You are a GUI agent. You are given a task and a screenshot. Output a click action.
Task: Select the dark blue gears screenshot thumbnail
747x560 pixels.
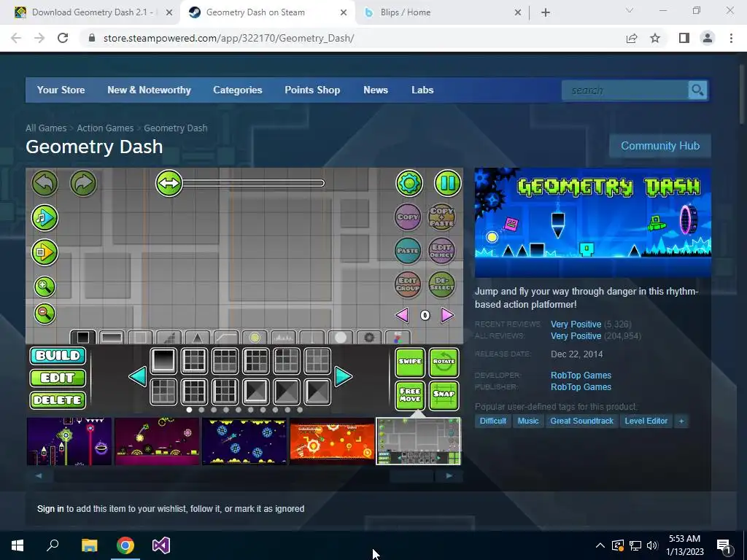point(244,441)
